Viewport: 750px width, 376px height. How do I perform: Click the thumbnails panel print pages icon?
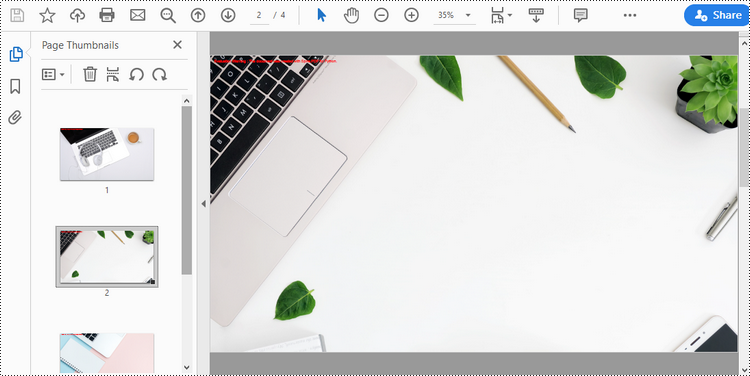coord(113,74)
